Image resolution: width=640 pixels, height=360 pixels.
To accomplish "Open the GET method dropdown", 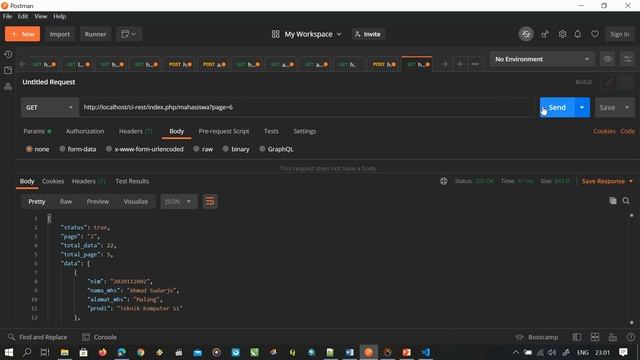I will point(49,107).
